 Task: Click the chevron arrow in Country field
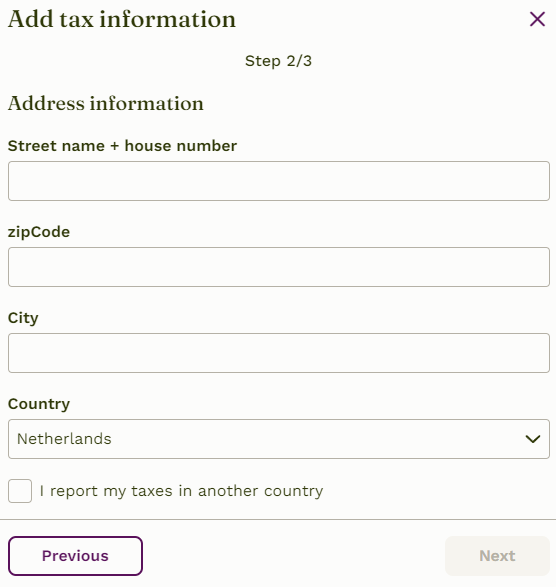533,439
